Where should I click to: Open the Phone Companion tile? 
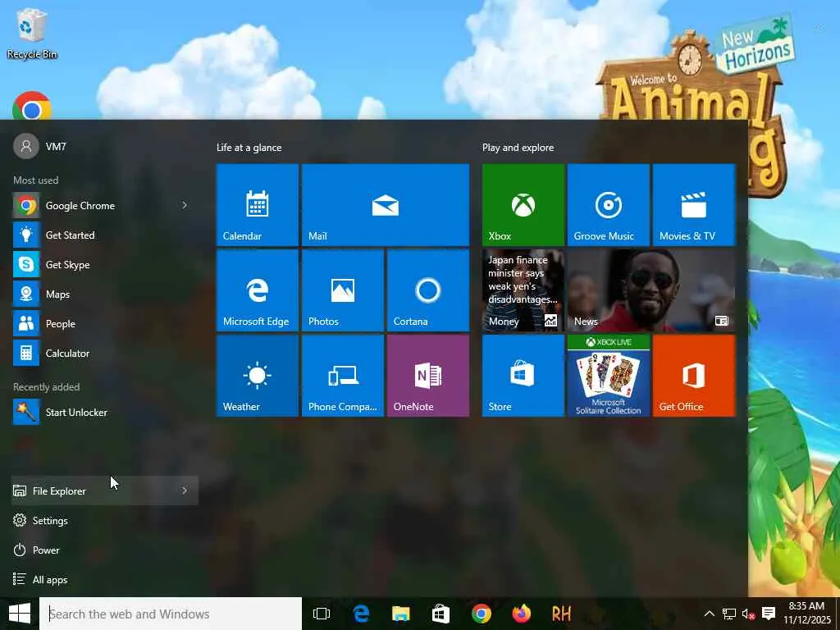[x=343, y=376]
